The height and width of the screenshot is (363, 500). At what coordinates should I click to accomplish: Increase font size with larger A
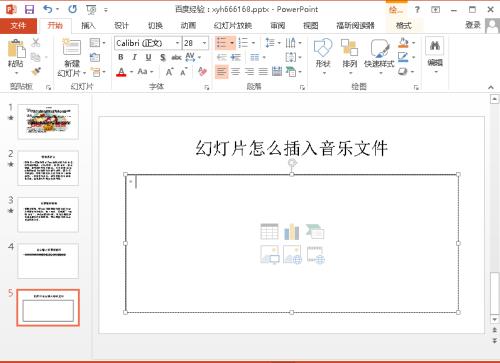tap(169, 72)
